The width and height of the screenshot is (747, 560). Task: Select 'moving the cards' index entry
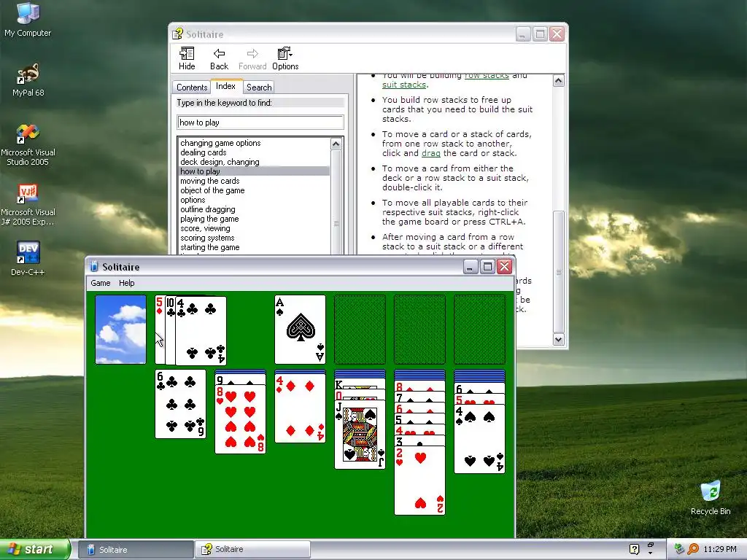coord(209,181)
